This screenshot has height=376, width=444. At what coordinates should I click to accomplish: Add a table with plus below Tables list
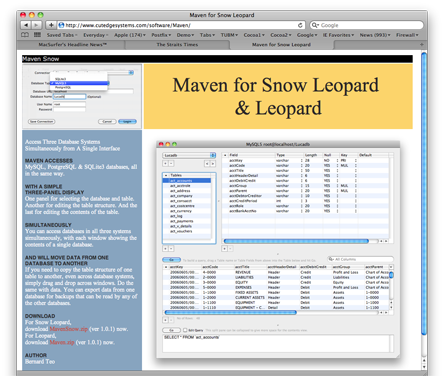click(165, 249)
